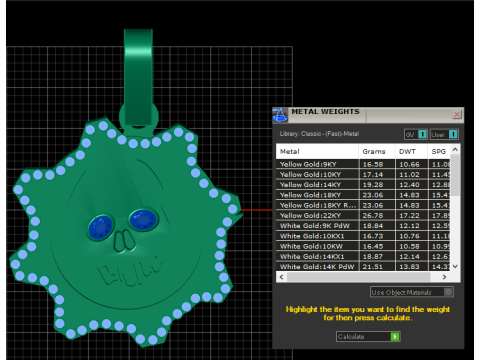Image resolution: width=480 pixels, height=360 pixels.
Task: Click the SPG column header
Action: (439, 151)
